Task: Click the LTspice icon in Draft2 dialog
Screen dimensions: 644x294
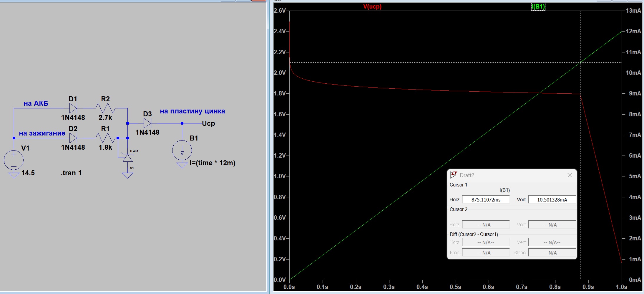Action: click(454, 175)
